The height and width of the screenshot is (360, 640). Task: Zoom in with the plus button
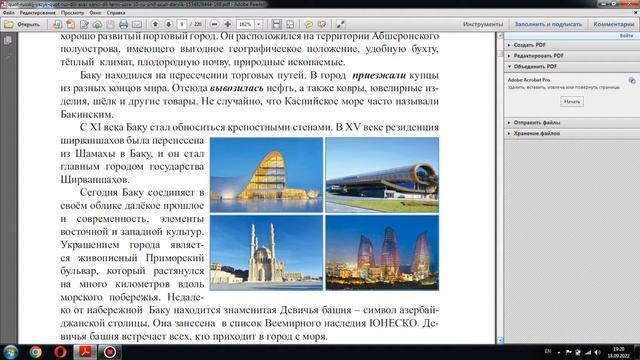coord(228,24)
